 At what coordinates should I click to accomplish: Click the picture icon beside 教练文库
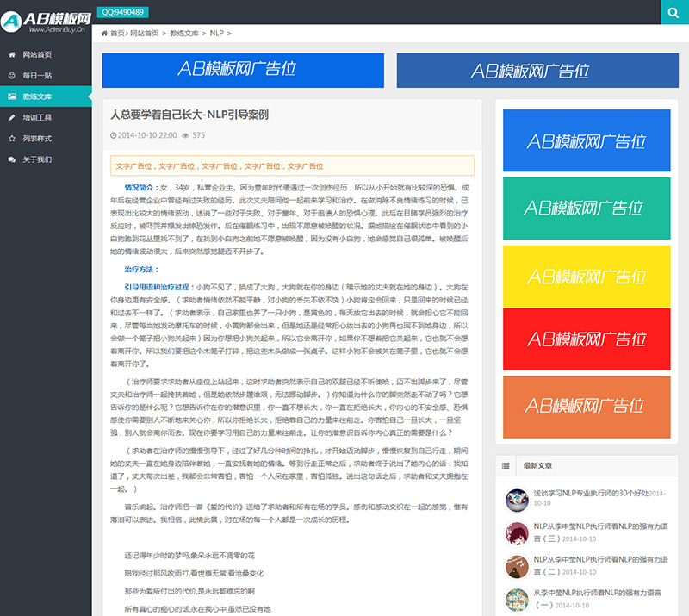tap(12, 96)
